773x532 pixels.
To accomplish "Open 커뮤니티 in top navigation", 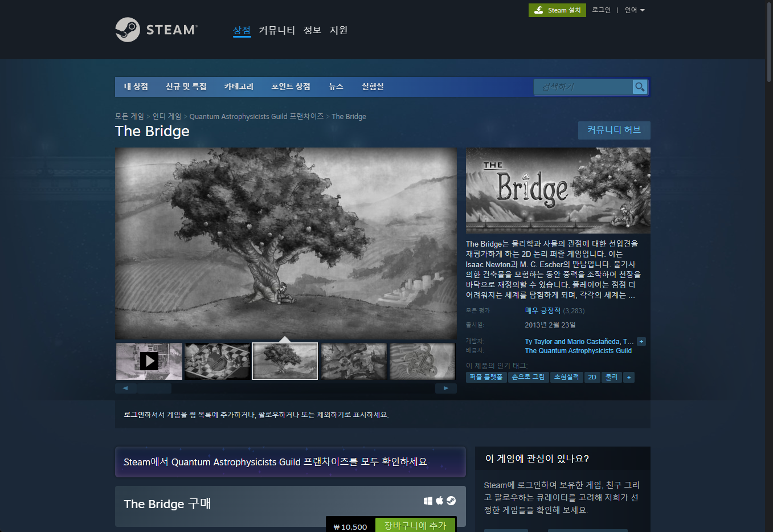I will 277,30.
